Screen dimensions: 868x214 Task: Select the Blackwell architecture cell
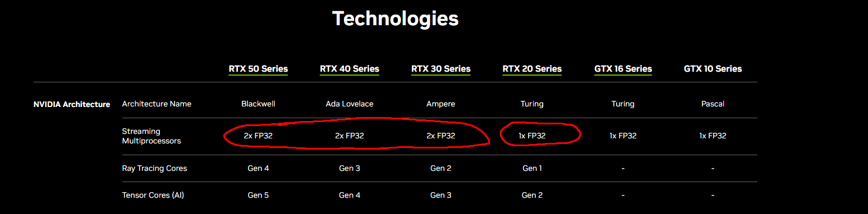(259, 104)
